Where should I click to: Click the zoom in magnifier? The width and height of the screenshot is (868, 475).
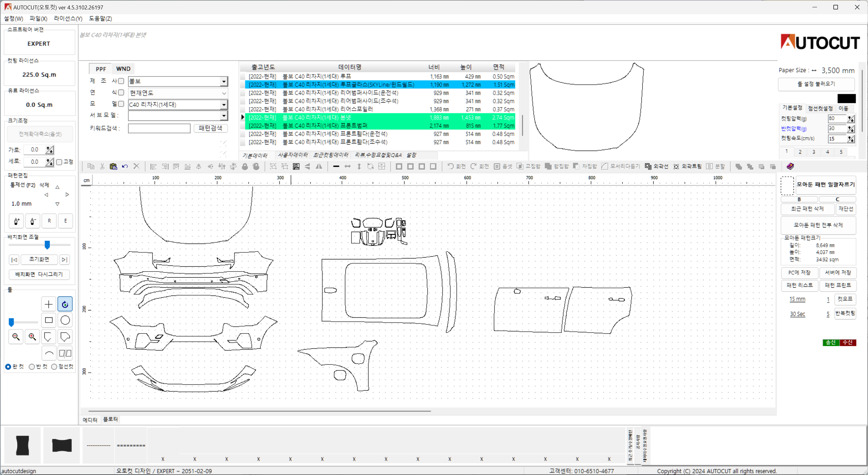[32, 337]
